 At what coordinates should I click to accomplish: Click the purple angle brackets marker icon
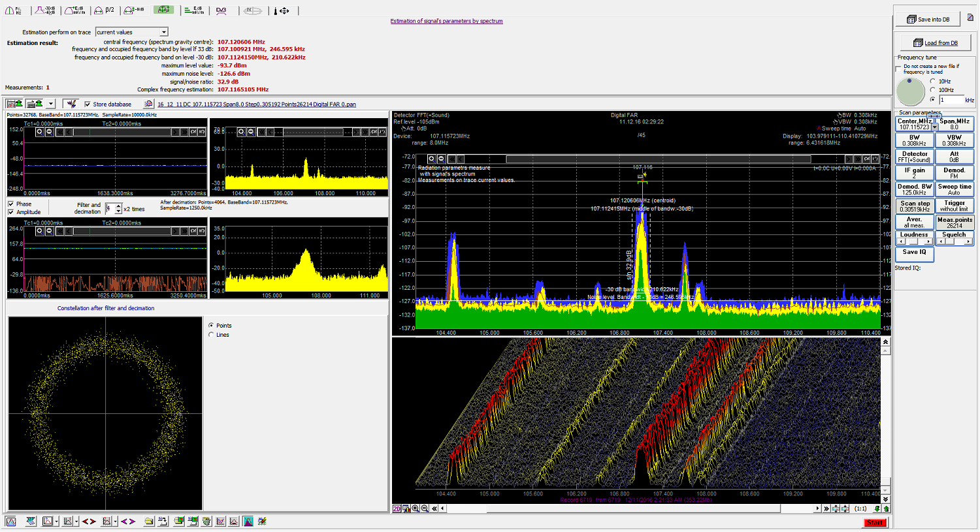click(128, 522)
